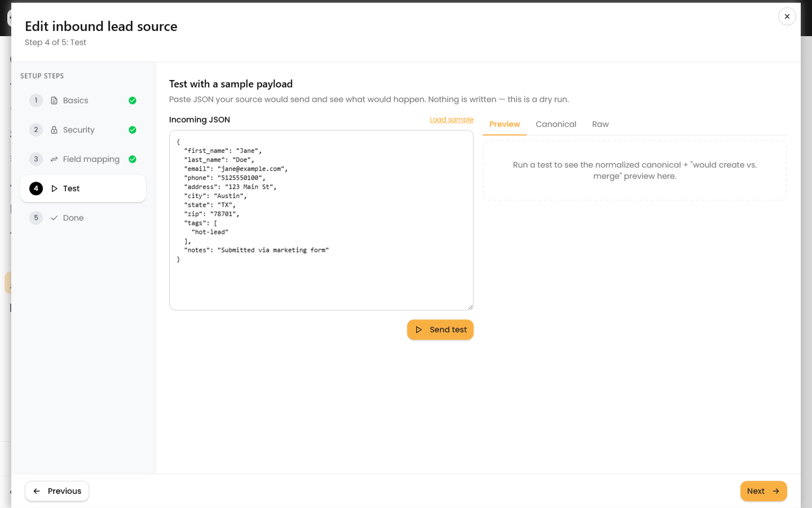Click the JSON textarea resize handle
This screenshot has height=508, width=812.
470,306
